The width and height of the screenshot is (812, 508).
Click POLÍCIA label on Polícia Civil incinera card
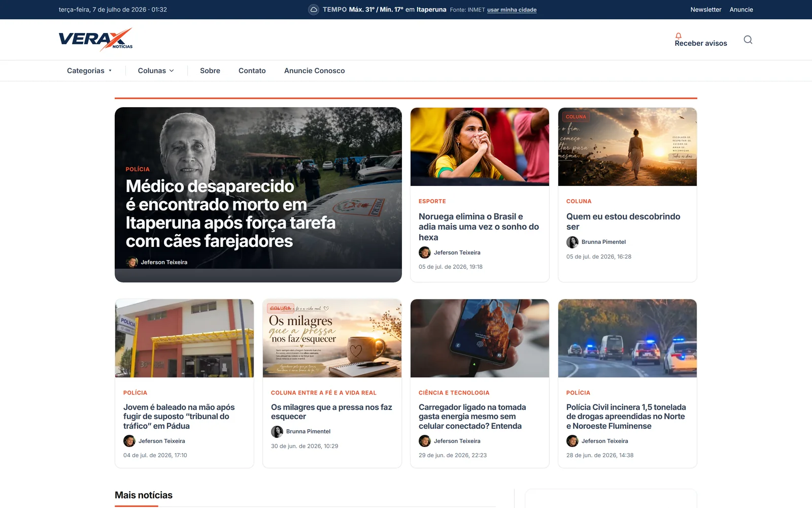click(x=578, y=393)
